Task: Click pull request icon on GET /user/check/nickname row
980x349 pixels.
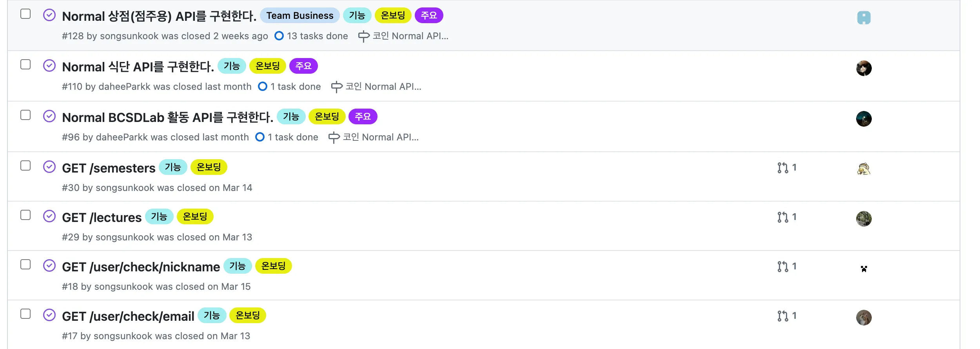Action: (782, 267)
